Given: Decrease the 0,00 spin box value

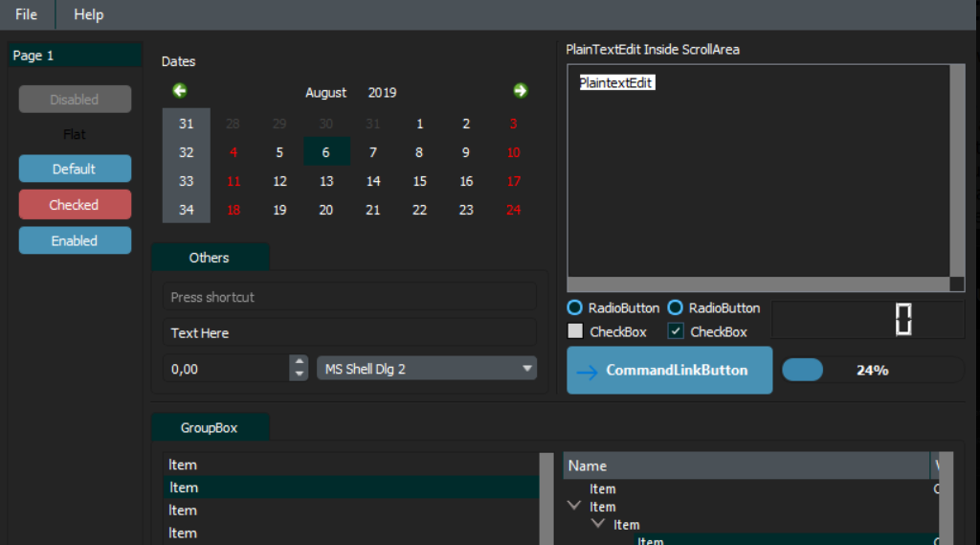Looking at the screenshot, I should 300,375.
